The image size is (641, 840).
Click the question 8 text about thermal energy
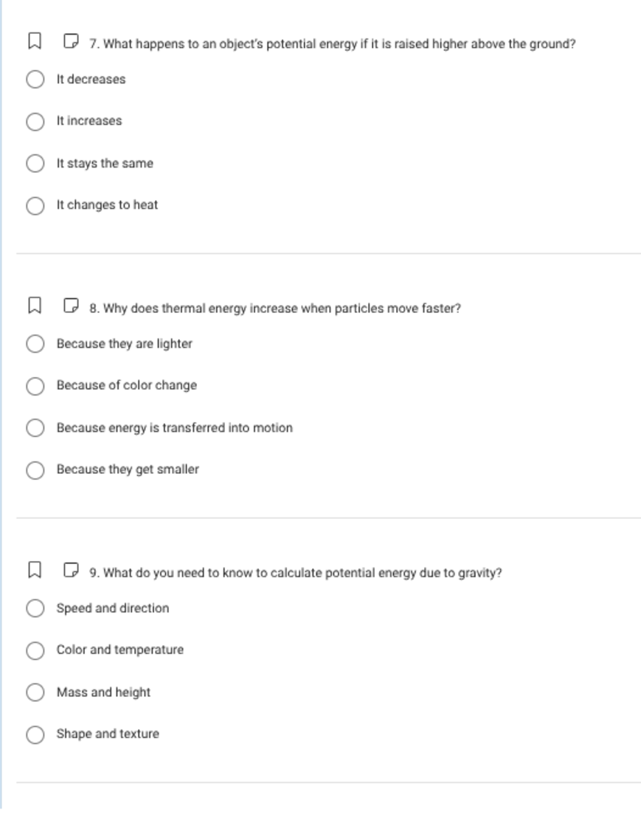pos(274,309)
